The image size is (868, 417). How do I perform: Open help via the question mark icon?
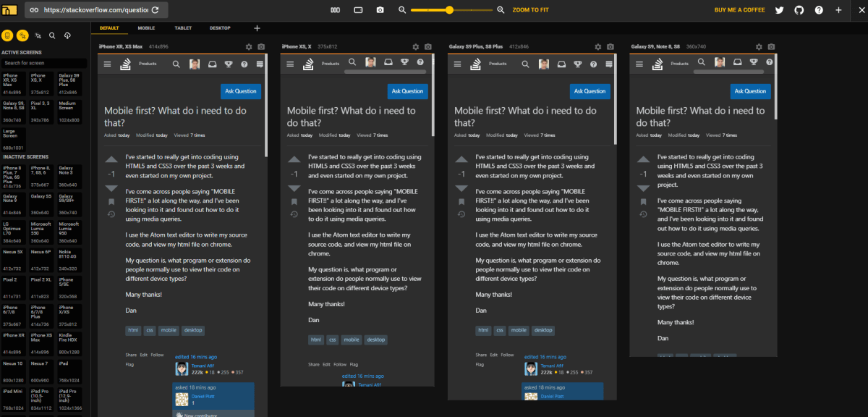pyautogui.click(x=818, y=10)
